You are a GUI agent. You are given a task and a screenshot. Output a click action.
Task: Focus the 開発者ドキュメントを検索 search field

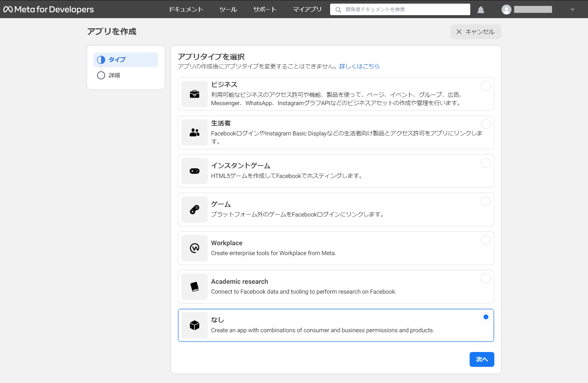pos(400,9)
